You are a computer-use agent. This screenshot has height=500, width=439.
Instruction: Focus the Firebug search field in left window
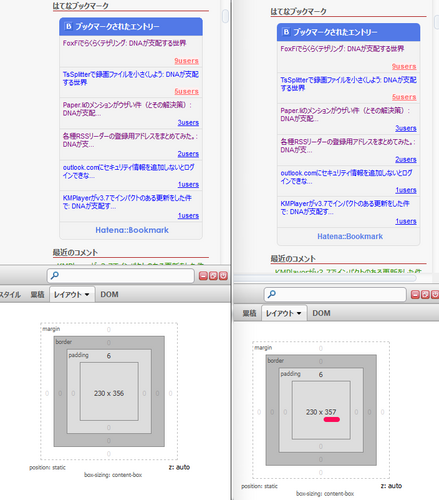[121, 276]
